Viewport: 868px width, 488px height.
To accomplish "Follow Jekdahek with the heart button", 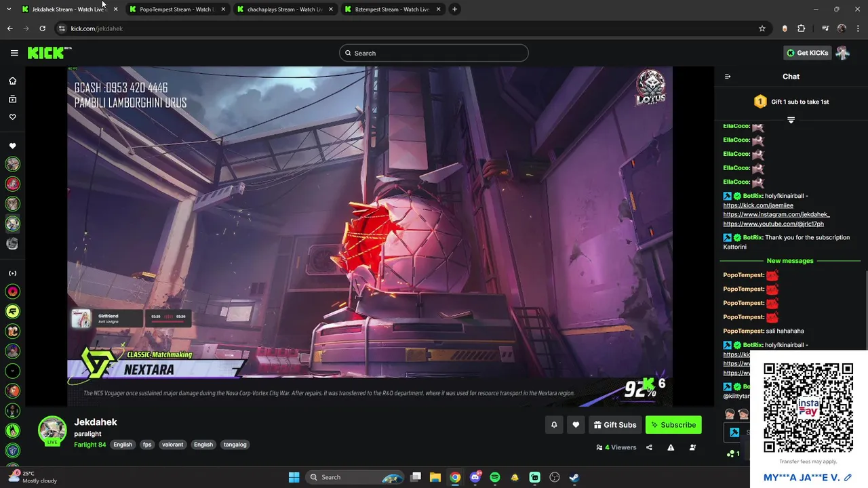I will [x=576, y=425].
